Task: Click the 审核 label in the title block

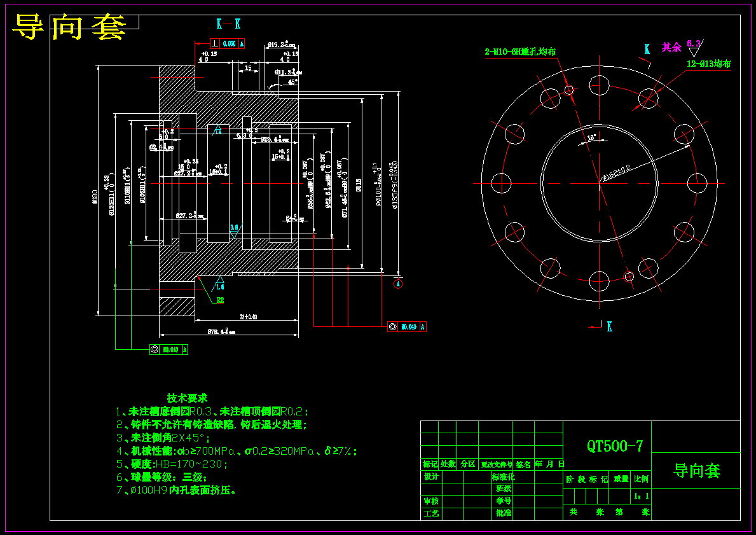Action: (432, 501)
